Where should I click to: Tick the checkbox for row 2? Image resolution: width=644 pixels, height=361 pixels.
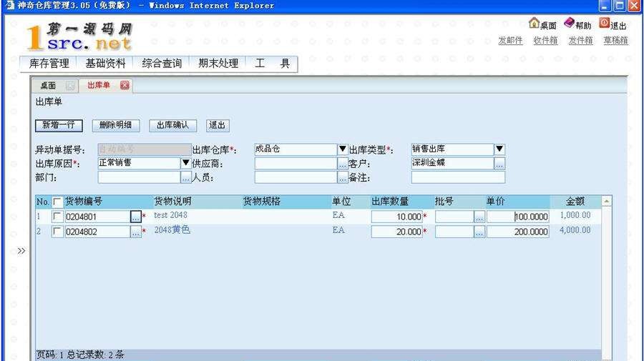[57, 232]
